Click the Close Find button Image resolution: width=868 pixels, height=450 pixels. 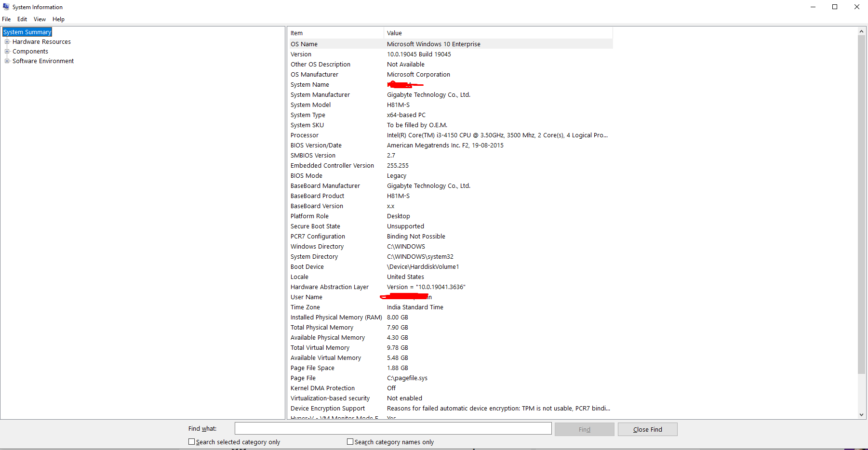pyautogui.click(x=647, y=429)
